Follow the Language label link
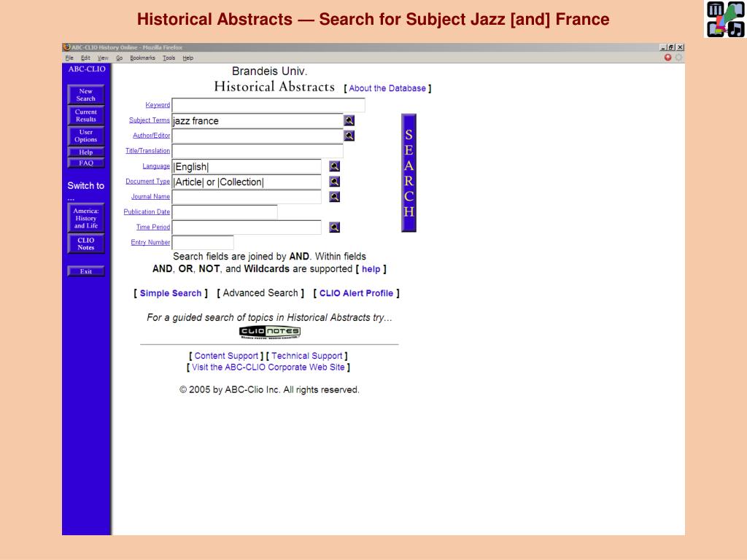The width and height of the screenshot is (747, 560). pyautogui.click(x=156, y=166)
